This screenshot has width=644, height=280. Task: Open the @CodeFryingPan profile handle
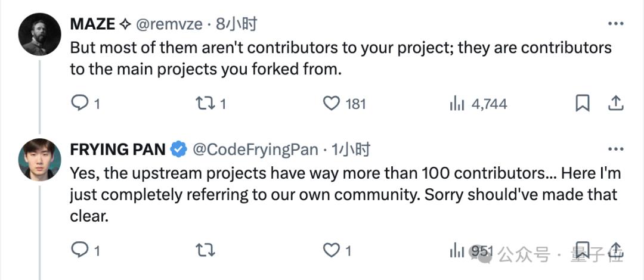point(255,150)
